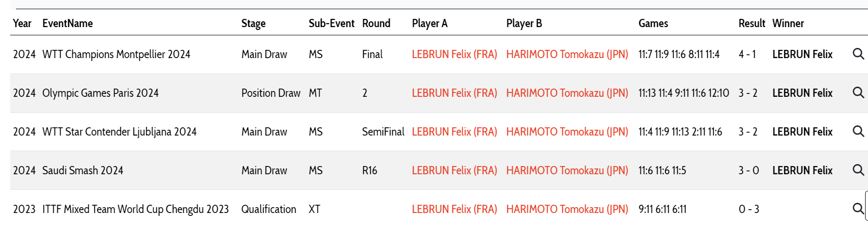Click the Winner column header
The image size is (868, 228).
point(788,23)
